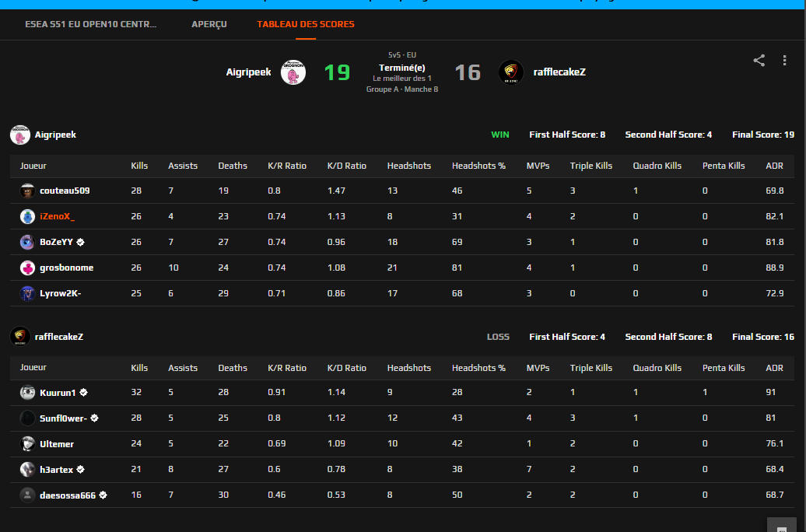The width and height of the screenshot is (806, 532).
Task: Open Sunfl0wer- player profile link
Action: [63, 418]
